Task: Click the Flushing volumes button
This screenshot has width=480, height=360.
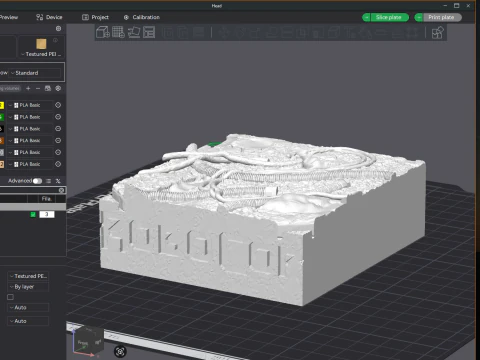Action: point(10,88)
